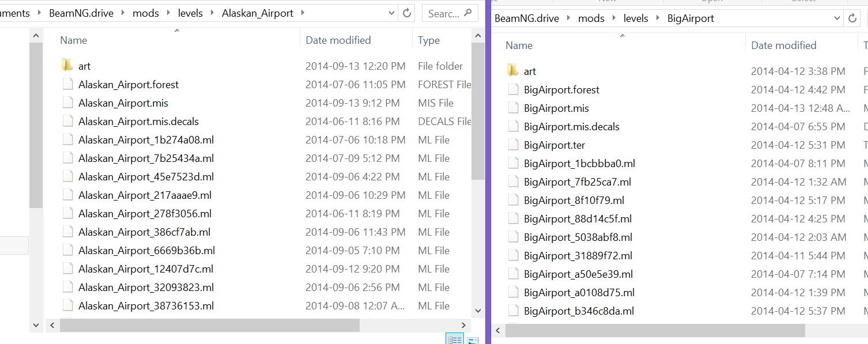The image size is (868, 344).
Task: Open address history dropdown in Alaskan_Airport window
Action: 391,13
